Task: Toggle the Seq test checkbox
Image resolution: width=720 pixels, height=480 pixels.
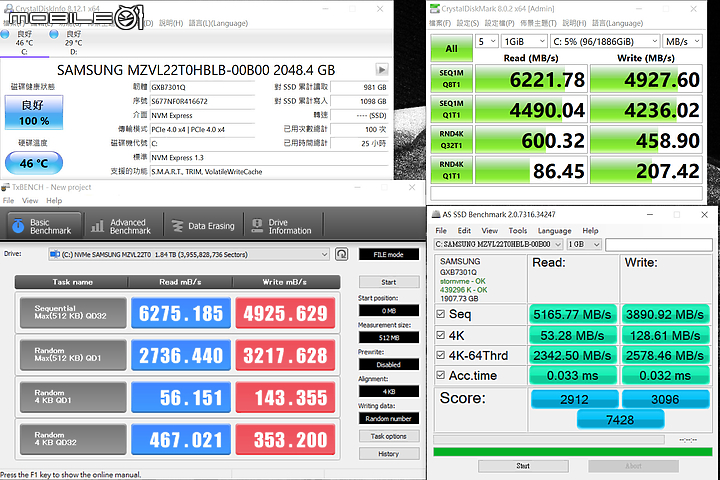Action: point(441,314)
